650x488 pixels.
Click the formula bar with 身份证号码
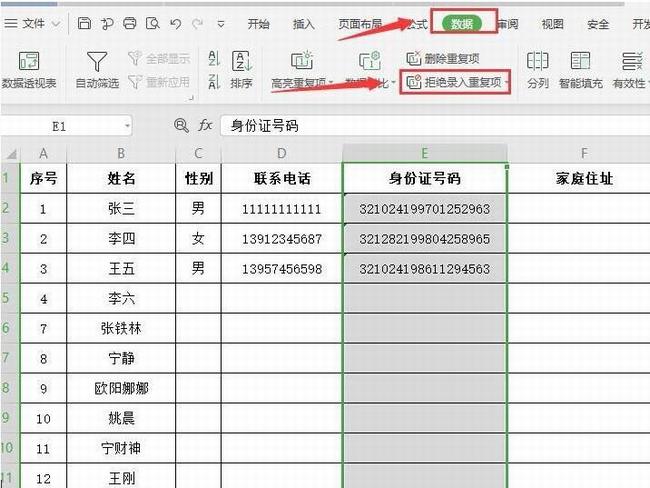pyautogui.click(x=434, y=126)
